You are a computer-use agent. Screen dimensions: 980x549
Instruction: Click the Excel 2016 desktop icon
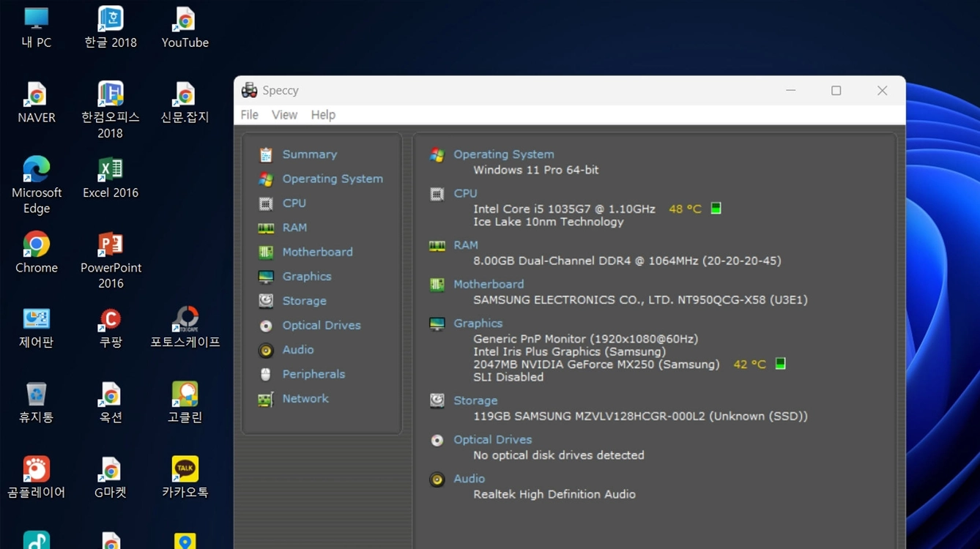click(x=111, y=178)
